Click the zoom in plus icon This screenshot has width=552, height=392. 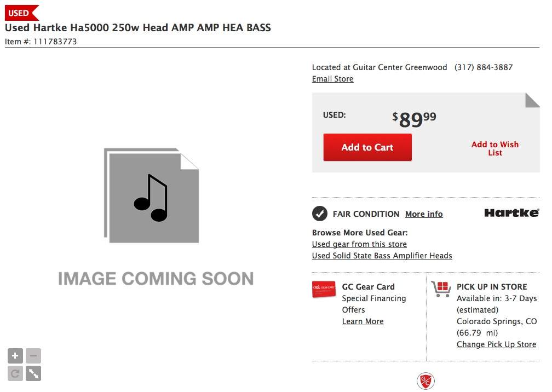pos(15,356)
